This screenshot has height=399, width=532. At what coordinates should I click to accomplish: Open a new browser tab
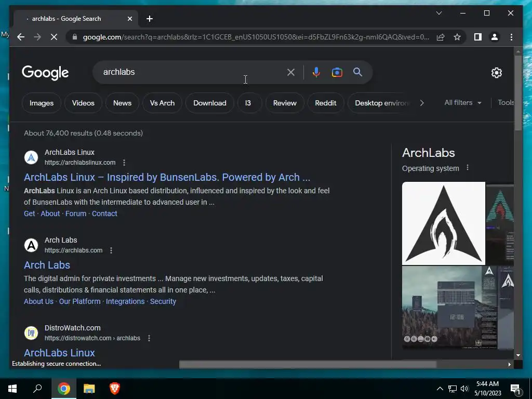tap(150, 19)
